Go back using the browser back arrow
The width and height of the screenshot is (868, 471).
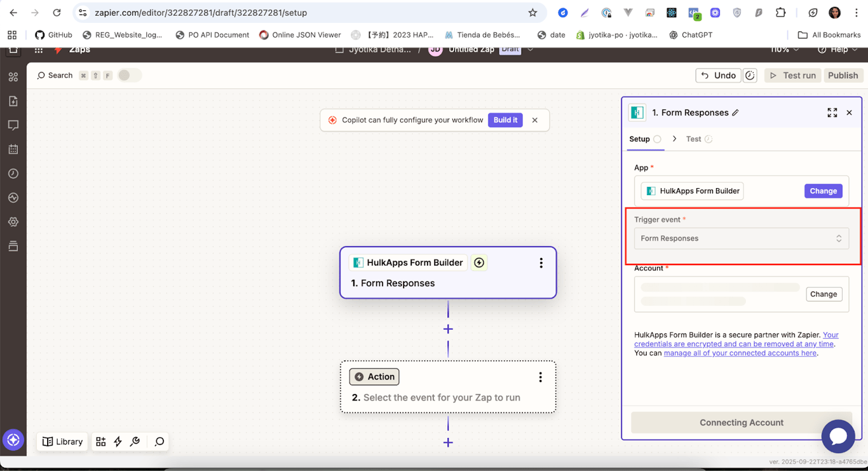coord(13,13)
